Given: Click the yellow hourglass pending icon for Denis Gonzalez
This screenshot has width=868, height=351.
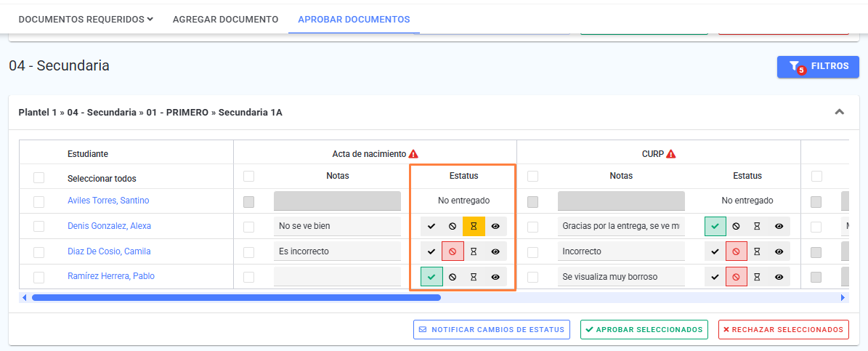Looking at the screenshot, I should coord(474,226).
